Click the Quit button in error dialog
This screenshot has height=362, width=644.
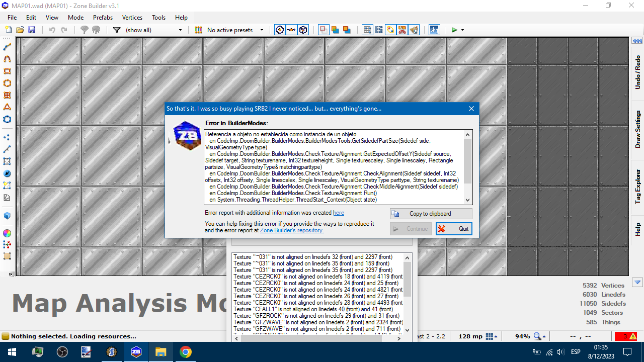[454, 229]
